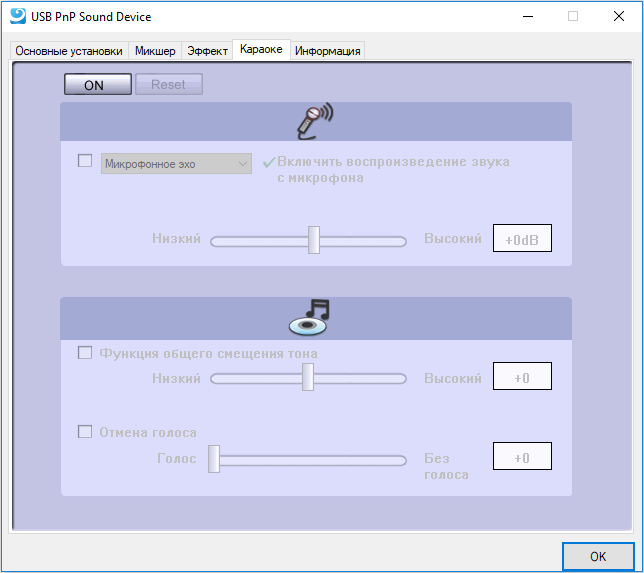Enable the Микрофонное эхо checkbox
The image size is (644, 573).
(x=85, y=161)
